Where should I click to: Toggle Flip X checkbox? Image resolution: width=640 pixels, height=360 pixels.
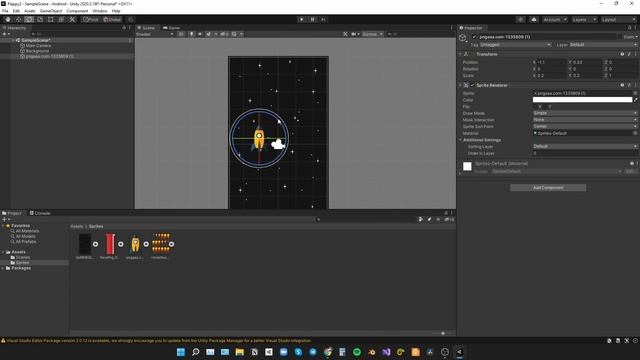tap(536, 107)
